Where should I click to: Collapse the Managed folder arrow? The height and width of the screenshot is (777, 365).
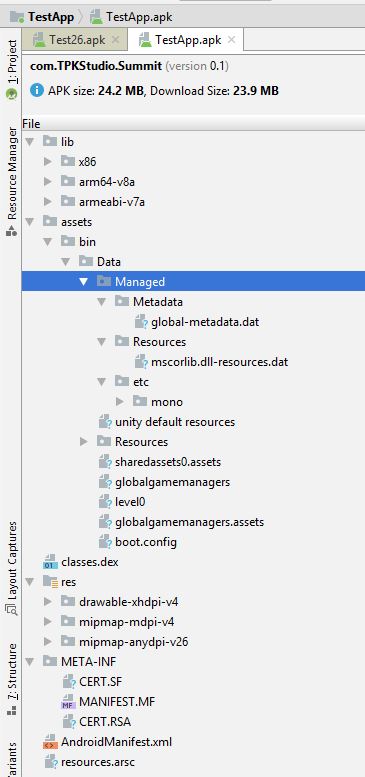tap(83, 281)
